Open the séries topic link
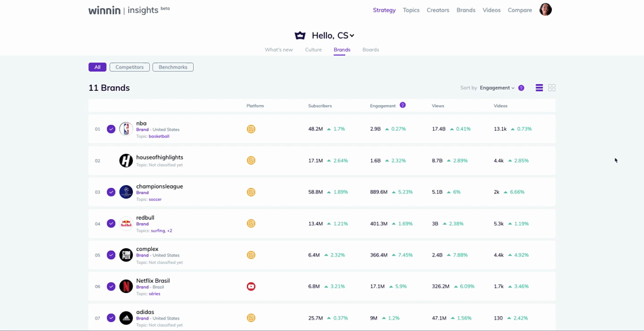This screenshot has height=331, width=644. pos(155,294)
